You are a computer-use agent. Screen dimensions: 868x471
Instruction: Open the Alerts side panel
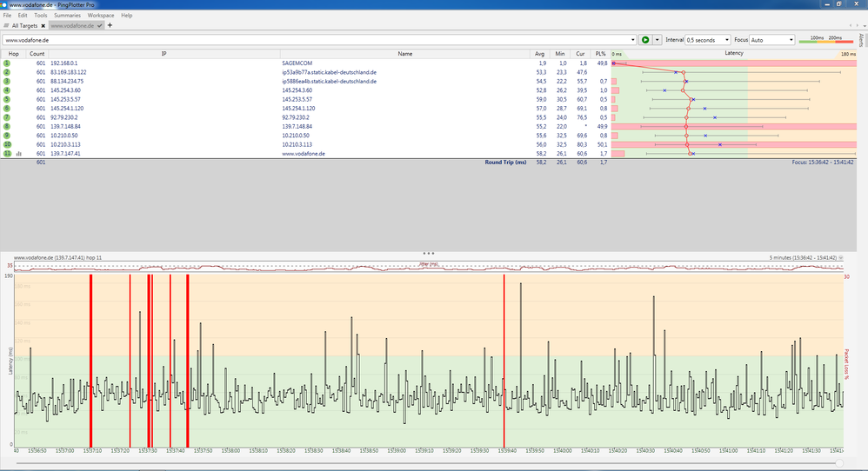[861, 40]
